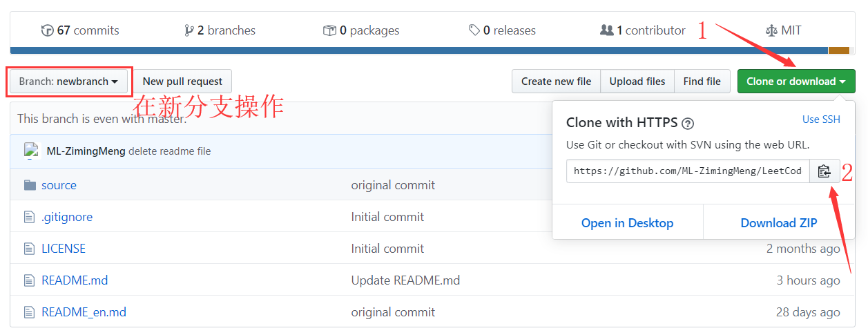This screenshot has height=335, width=868.
Task: Click the releases tag icon
Action: click(474, 30)
